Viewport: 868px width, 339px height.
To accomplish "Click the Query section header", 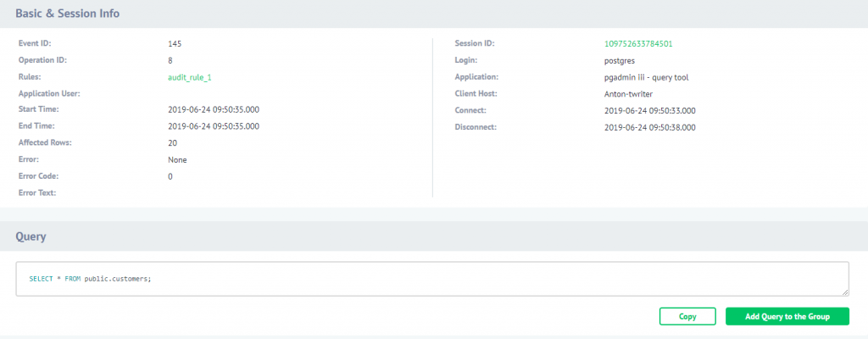I will pyautogui.click(x=31, y=237).
